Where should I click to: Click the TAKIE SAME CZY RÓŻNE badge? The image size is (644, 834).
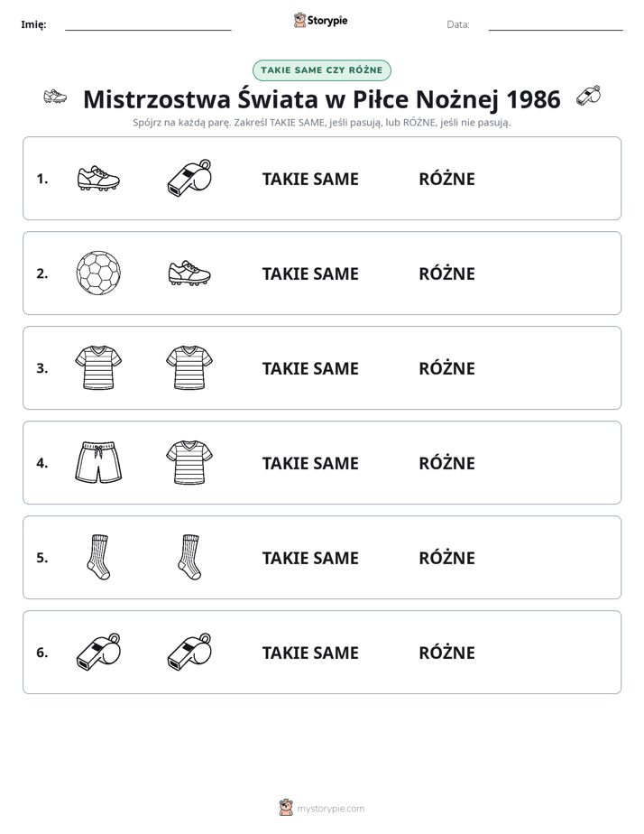[x=321, y=70]
